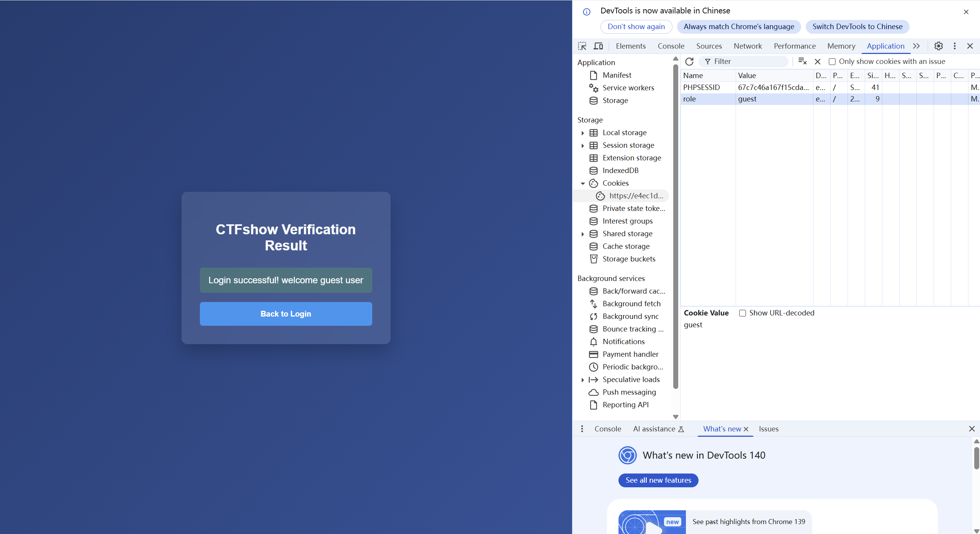Select Local storage in the sidebar
The height and width of the screenshot is (534, 980).
pos(624,133)
